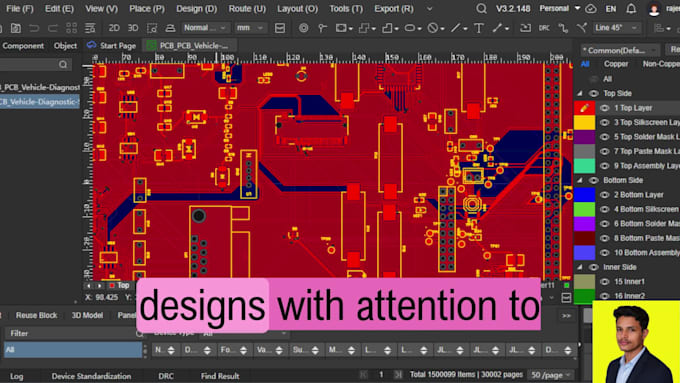Switch to 2D view mode

pos(114,28)
